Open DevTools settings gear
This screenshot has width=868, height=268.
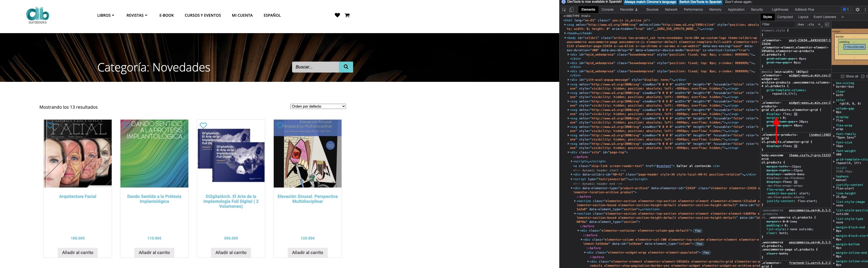pyautogui.click(x=858, y=10)
